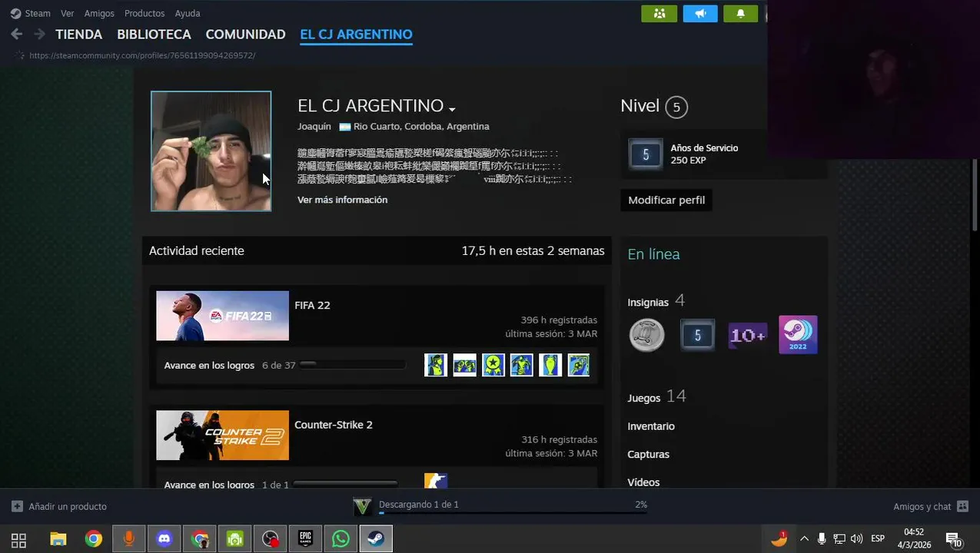The image size is (980, 553).
Task: Open File Explorer from taskbar
Action: tap(58, 539)
